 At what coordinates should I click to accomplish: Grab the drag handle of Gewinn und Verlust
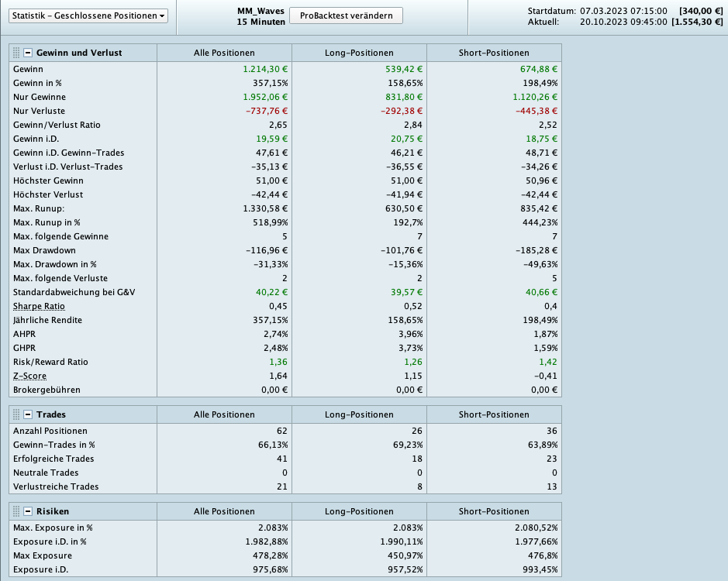tap(16, 53)
